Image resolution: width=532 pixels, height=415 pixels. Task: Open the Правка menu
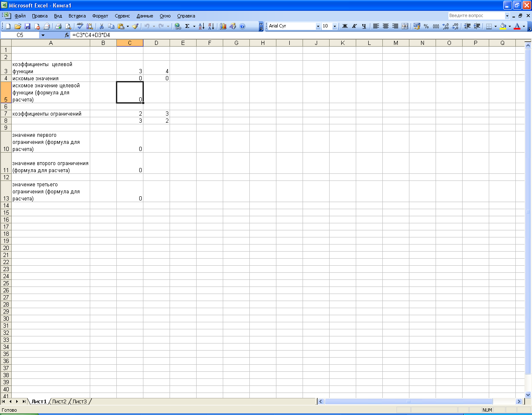(40, 16)
